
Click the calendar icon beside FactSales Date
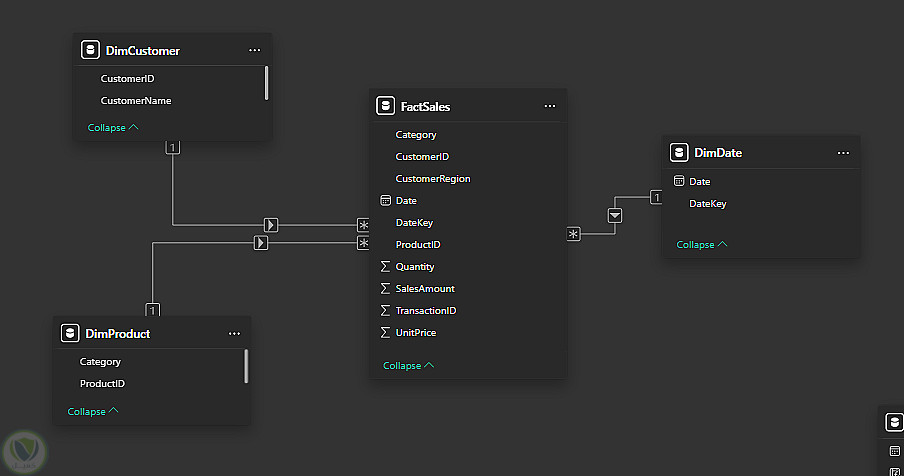pyautogui.click(x=386, y=201)
